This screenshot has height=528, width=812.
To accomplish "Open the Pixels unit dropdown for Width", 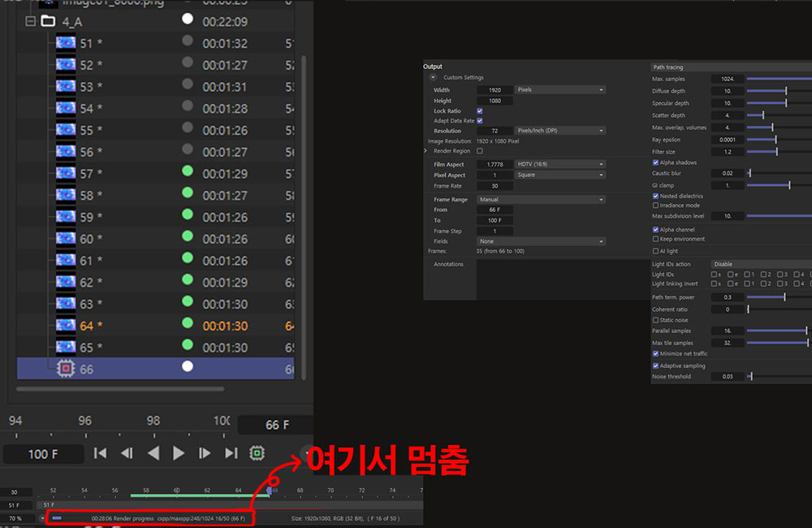I will coord(559,89).
